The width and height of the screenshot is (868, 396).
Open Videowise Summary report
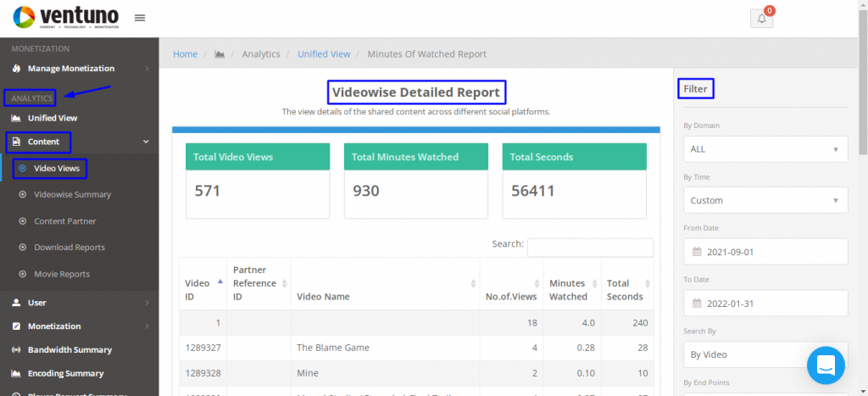pos(73,194)
